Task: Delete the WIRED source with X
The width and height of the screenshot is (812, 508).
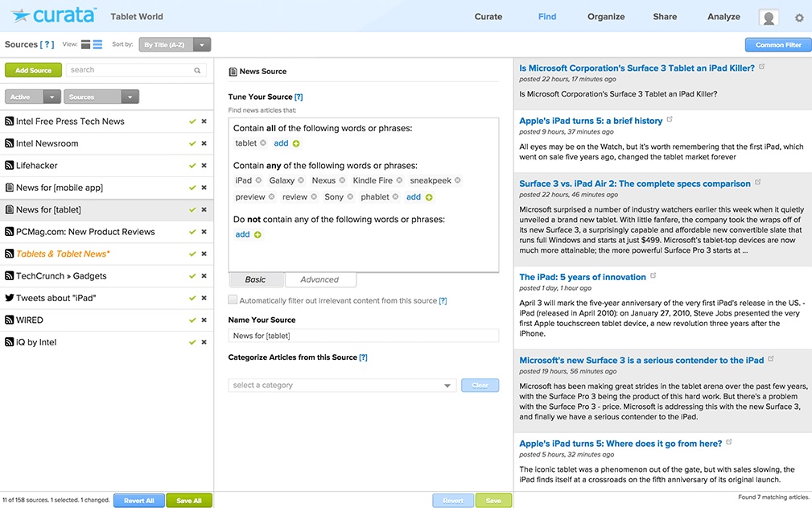Action: [x=204, y=320]
